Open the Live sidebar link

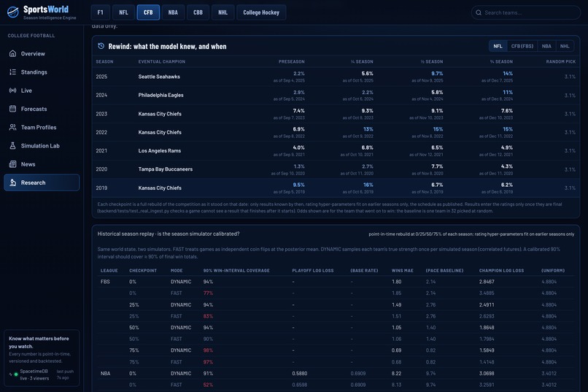coord(42,91)
